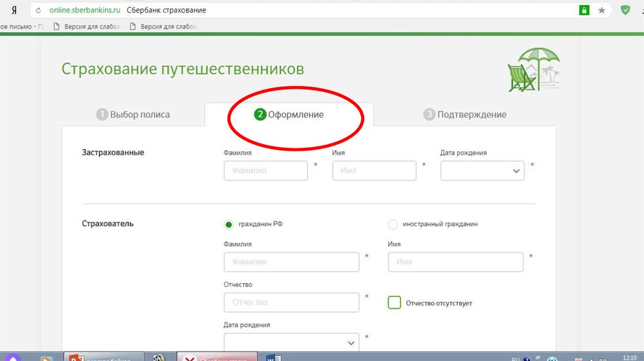Check the 'Отчество отсутствует' checkbox

(394, 303)
